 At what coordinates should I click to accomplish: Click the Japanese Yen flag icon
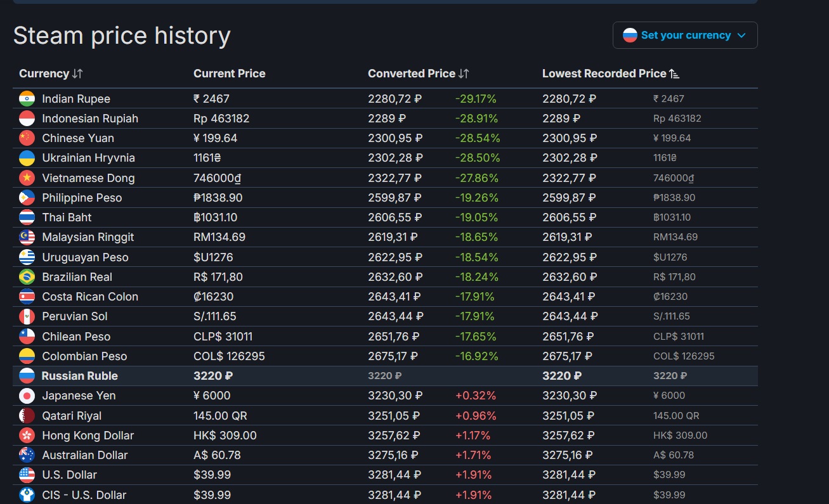(x=27, y=396)
